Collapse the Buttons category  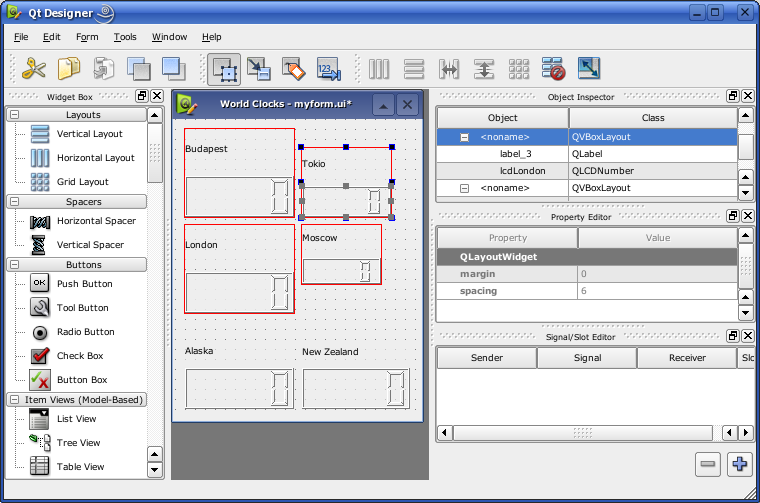(15, 265)
